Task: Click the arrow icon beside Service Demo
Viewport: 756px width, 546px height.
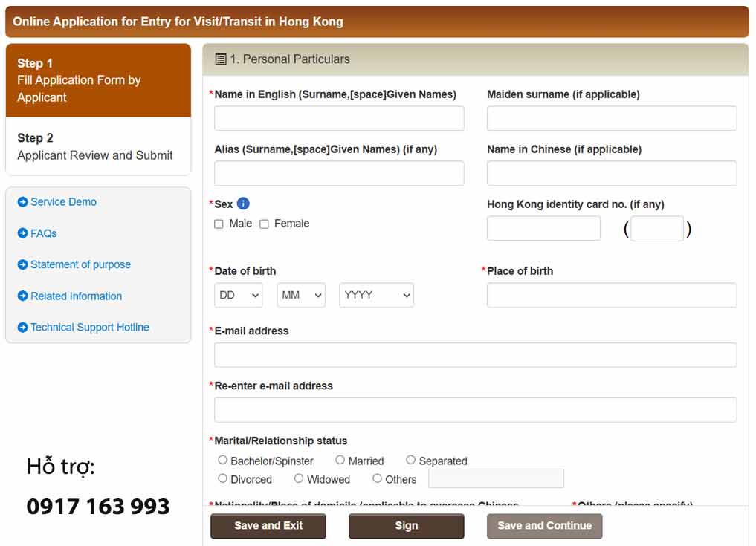Action: click(22, 202)
